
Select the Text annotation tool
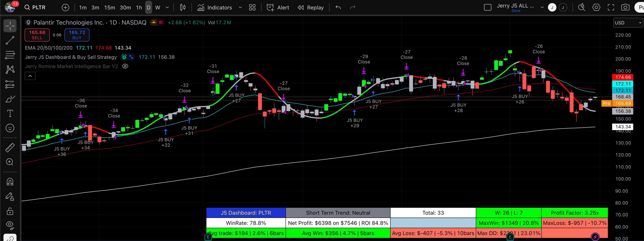(10, 114)
